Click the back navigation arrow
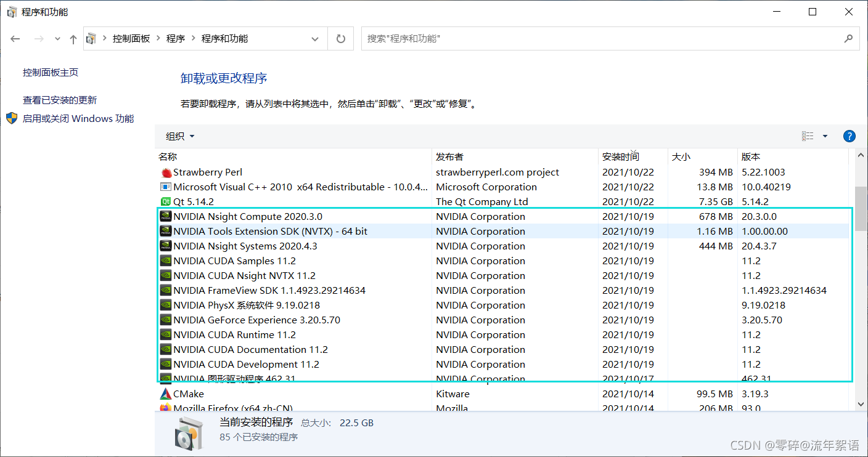The width and height of the screenshot is (868, 457). 15,39
